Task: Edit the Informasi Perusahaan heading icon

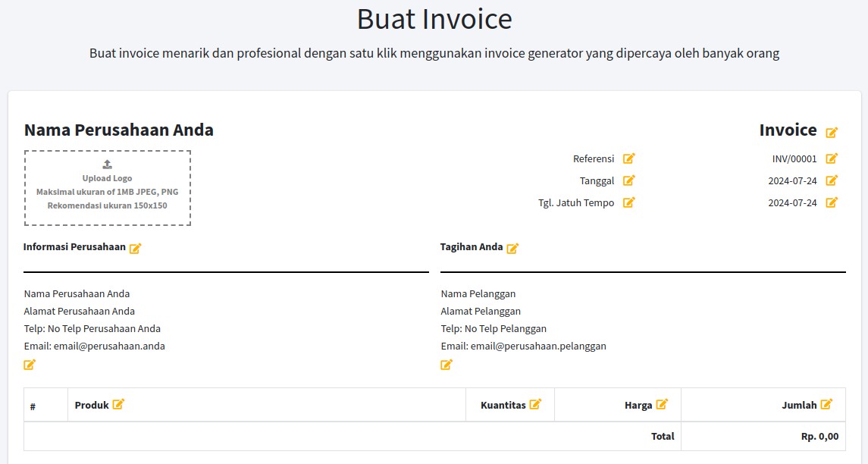Action: click(x=135, y=248)
